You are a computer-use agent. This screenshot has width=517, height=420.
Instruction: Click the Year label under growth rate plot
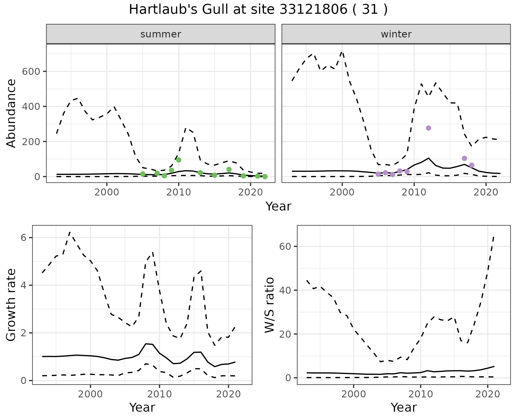[x=142, y=407]
